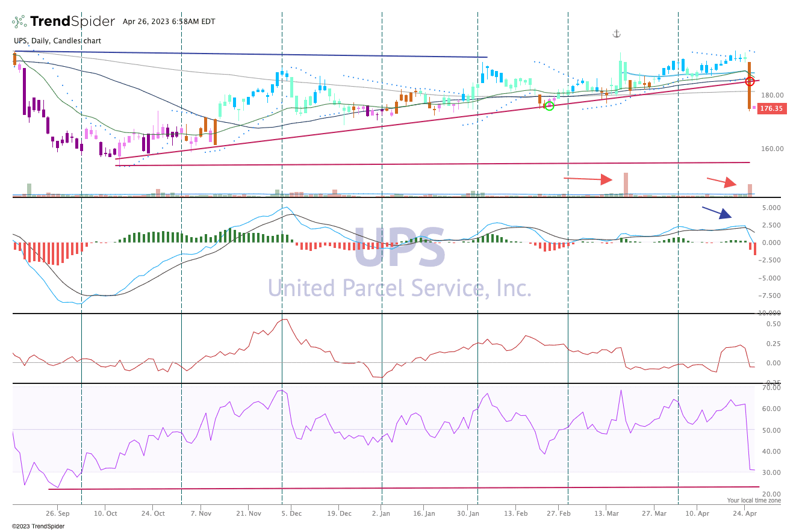Click the UPS, Daily, Candles chart title

point(57,41)
